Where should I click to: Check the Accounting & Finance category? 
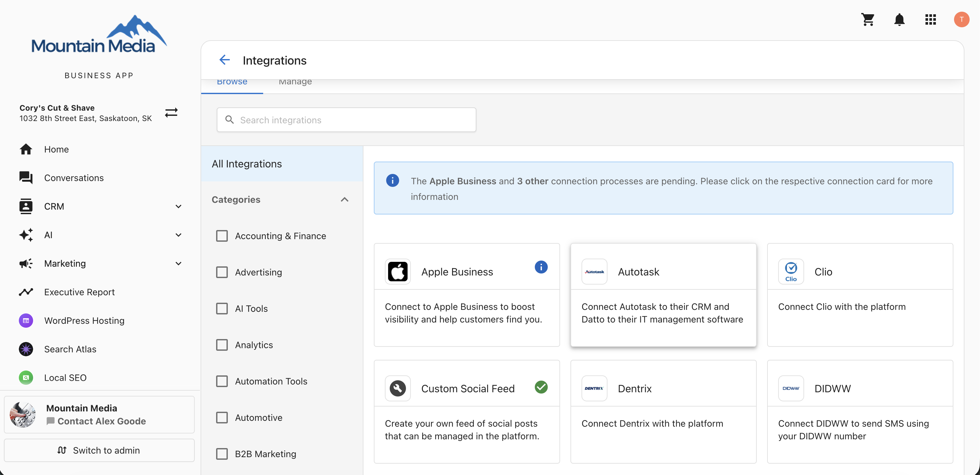(222, 236)
